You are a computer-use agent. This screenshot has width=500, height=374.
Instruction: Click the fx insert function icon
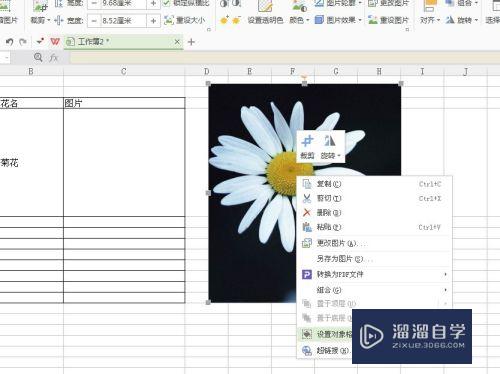pyautogui.click(x=53, y=58)
